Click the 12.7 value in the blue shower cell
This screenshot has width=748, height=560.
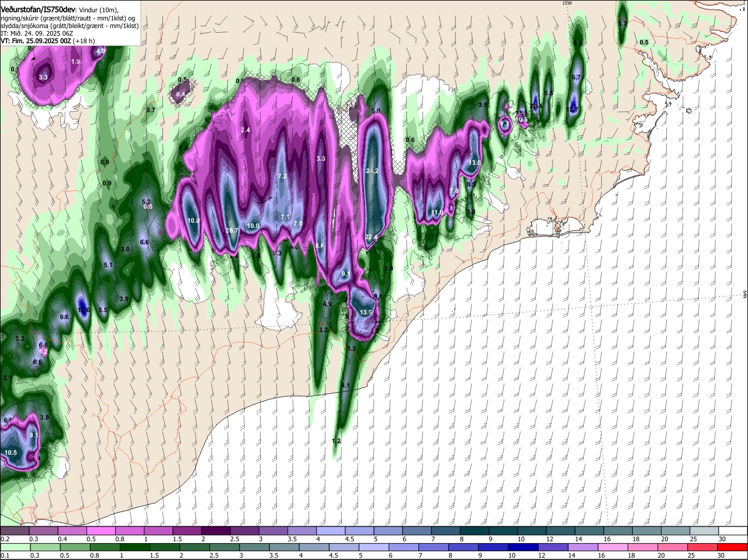click(573, 109)
